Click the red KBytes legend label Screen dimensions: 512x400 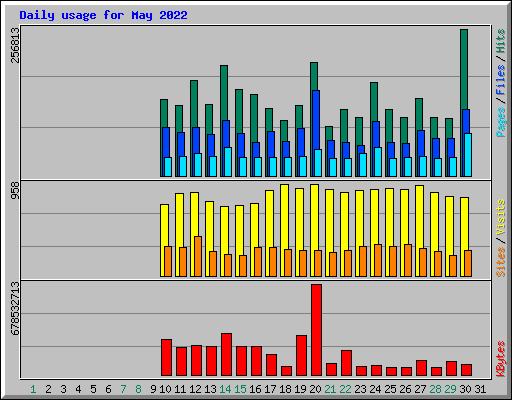501,359
